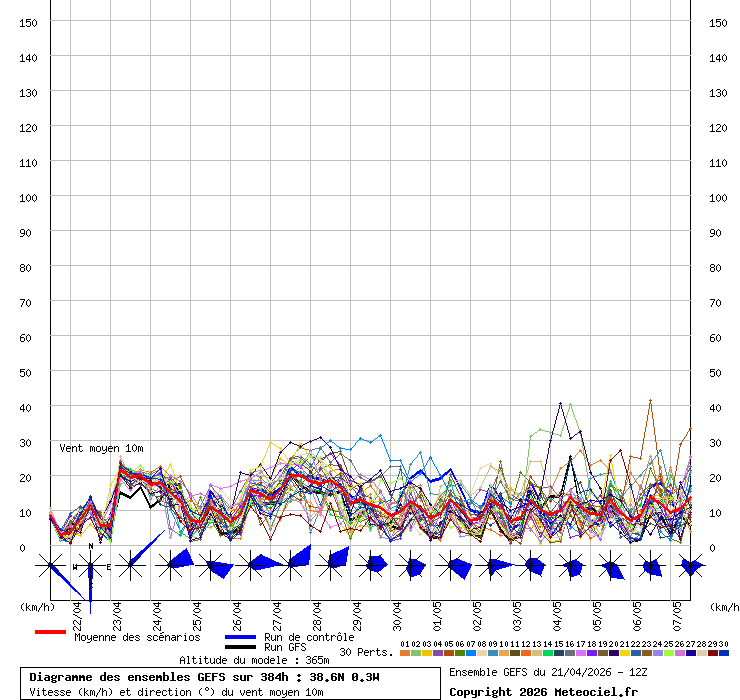The height and width of the screenshot is (700, 740).
Task: Pick the perturbation 01 color swatch
Action: pos(404,653)
